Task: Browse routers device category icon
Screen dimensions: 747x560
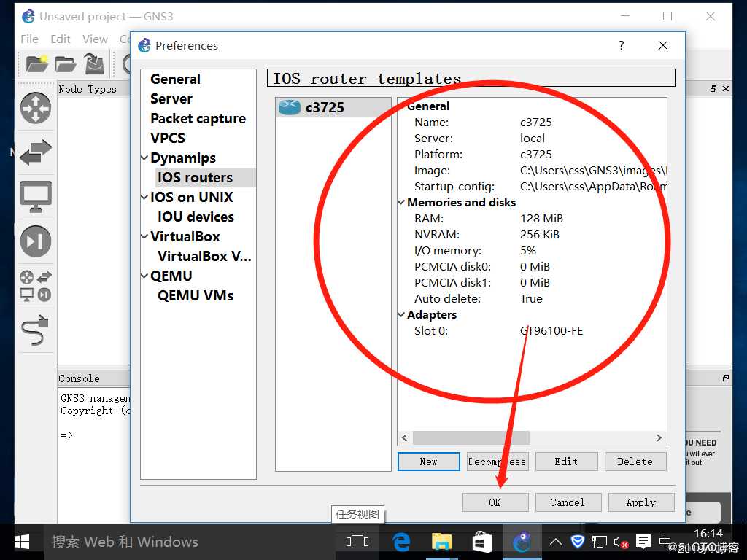Action: [36, 108]
